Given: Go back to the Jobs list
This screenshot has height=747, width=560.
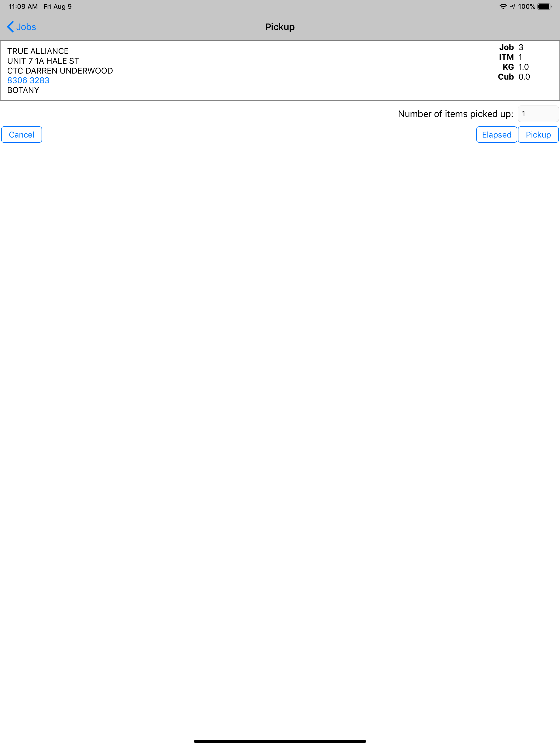Looking at the screenshot, I should point(22,27).
